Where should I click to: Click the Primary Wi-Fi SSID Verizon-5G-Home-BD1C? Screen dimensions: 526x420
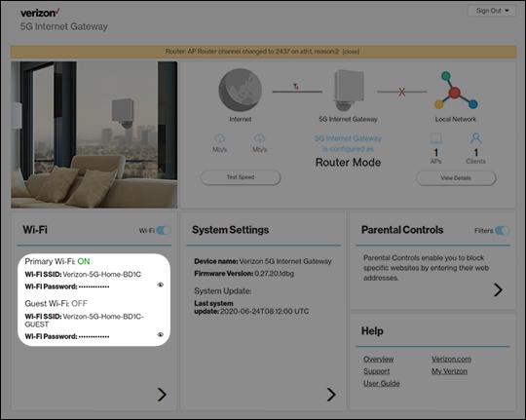(x=102, y=274)
